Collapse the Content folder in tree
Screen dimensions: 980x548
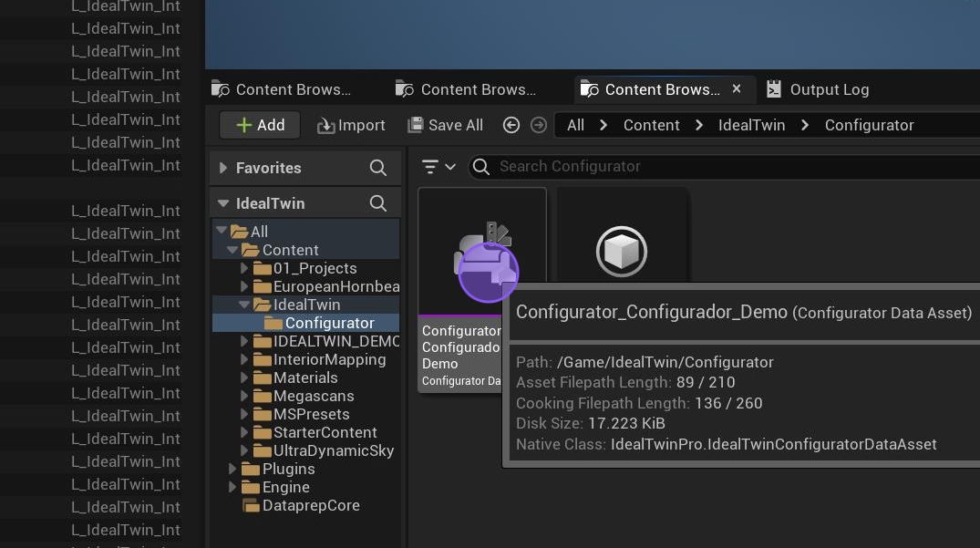pos(232,249)
